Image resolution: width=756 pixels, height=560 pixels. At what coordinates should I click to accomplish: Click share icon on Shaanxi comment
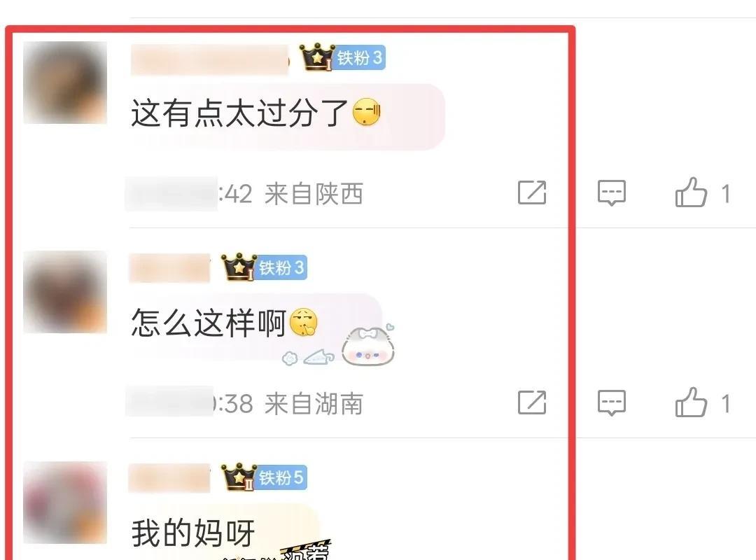coord(532,193)
